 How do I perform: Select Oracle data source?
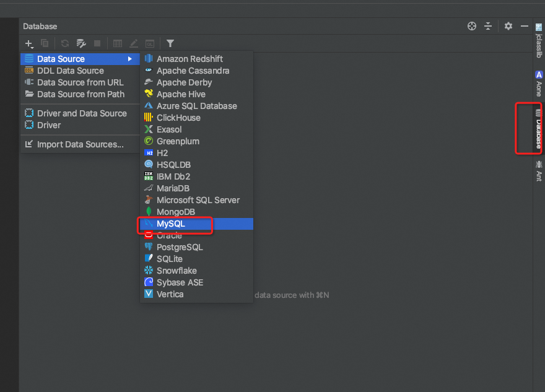[197, 235]
